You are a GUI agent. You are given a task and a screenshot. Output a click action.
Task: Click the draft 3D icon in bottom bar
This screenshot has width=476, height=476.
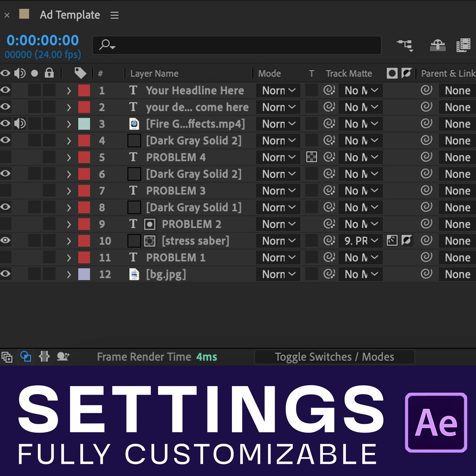7,357
